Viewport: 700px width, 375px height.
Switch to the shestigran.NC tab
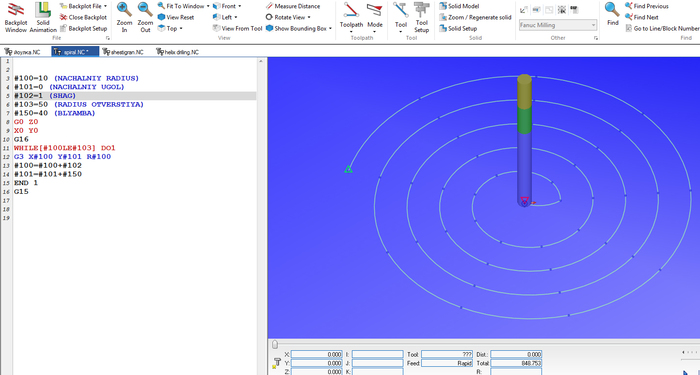point(123,52)
